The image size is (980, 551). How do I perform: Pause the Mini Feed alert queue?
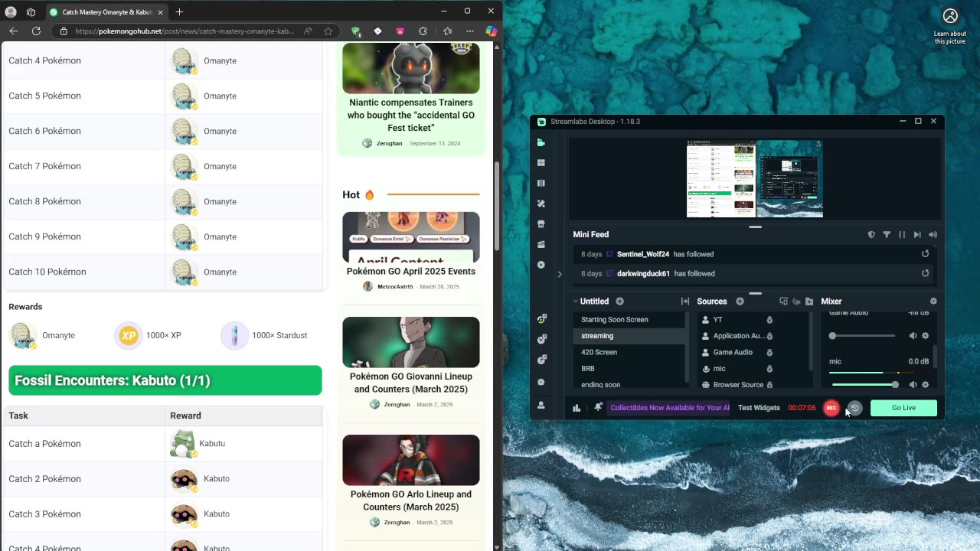tap(902, 235)
